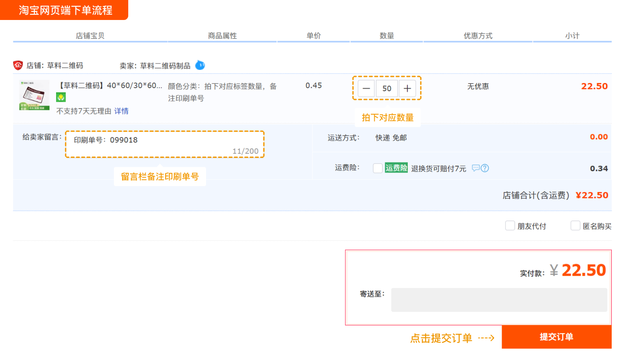
Task: Click the minus button to decrease quantity
Action: (x=366, y=89)
